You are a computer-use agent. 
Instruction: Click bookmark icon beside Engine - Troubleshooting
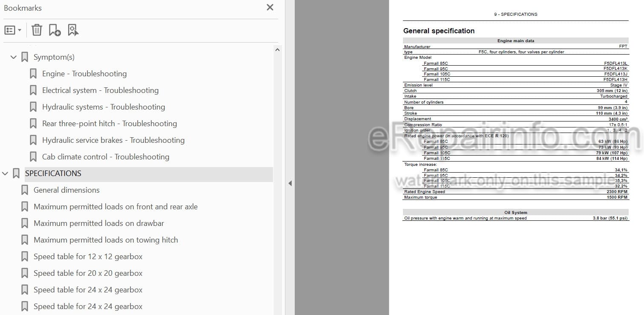[33, 74]
